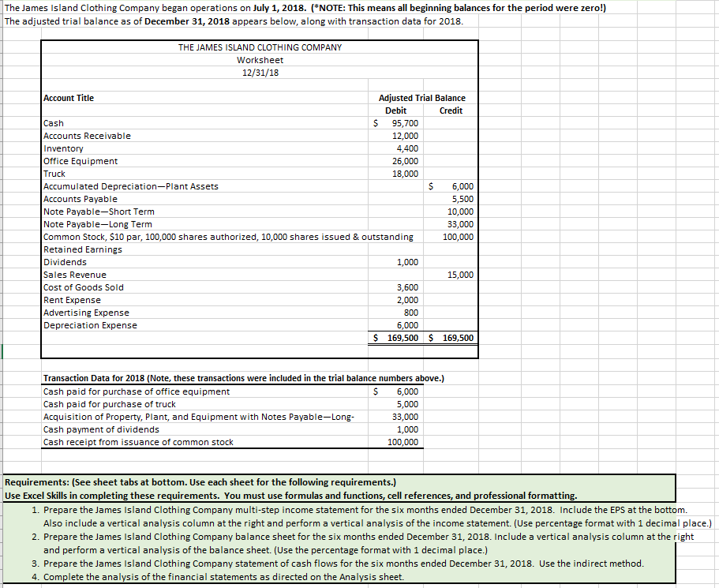The image size is (719, 588).
Task: Click the Debit column header
Action: pos(395,110)
